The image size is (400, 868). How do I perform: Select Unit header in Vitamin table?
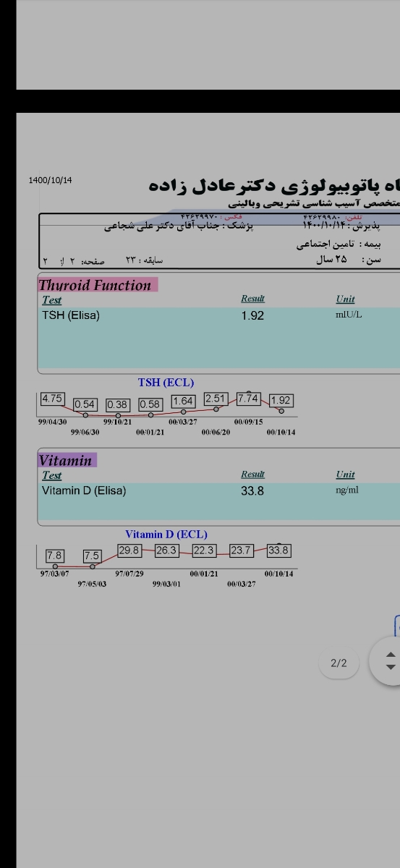point(345,475)
